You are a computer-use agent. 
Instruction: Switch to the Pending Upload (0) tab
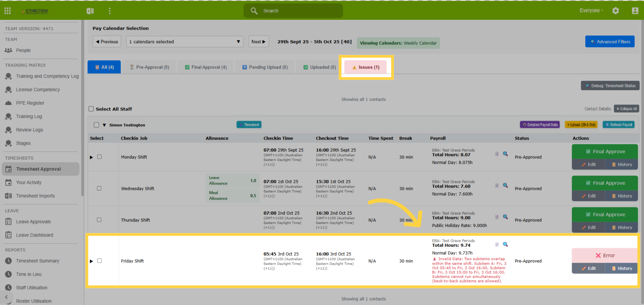point(265,67)
